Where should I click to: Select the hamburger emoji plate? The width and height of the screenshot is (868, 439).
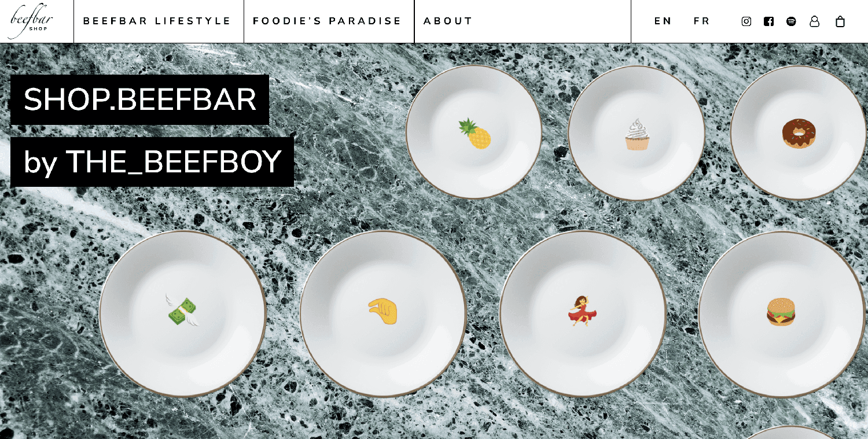(x=782, y=314)
